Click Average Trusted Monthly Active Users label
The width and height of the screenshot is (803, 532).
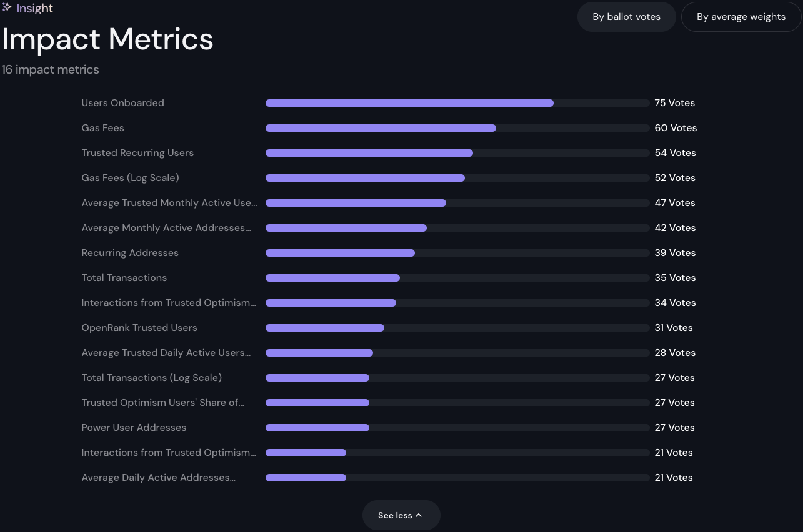169,203
